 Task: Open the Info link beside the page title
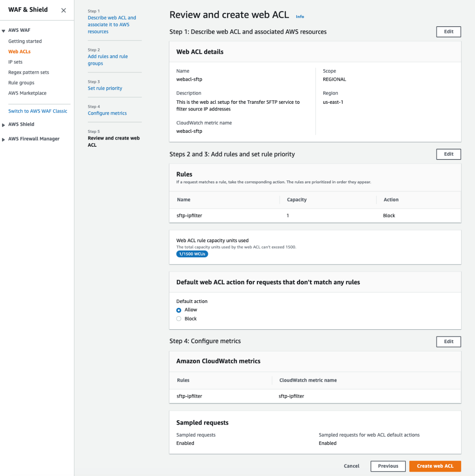point(300,16)
